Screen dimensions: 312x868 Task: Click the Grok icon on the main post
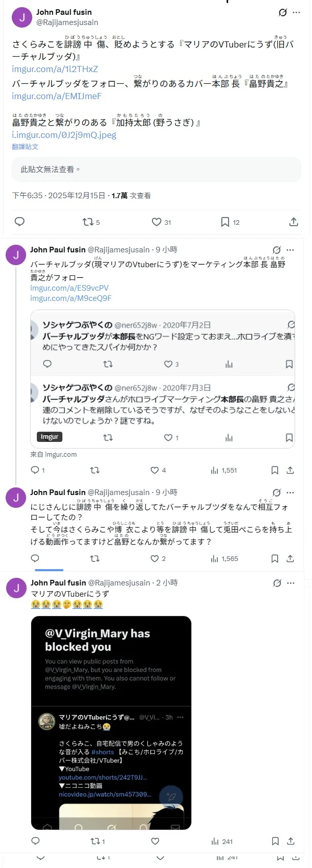tap(283, 12)
